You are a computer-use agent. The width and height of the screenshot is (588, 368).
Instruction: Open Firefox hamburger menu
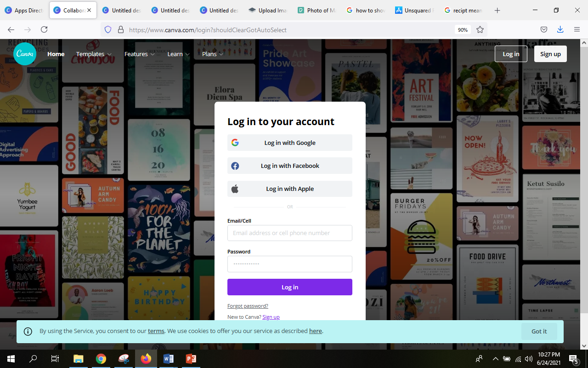(x=577, y=29)
